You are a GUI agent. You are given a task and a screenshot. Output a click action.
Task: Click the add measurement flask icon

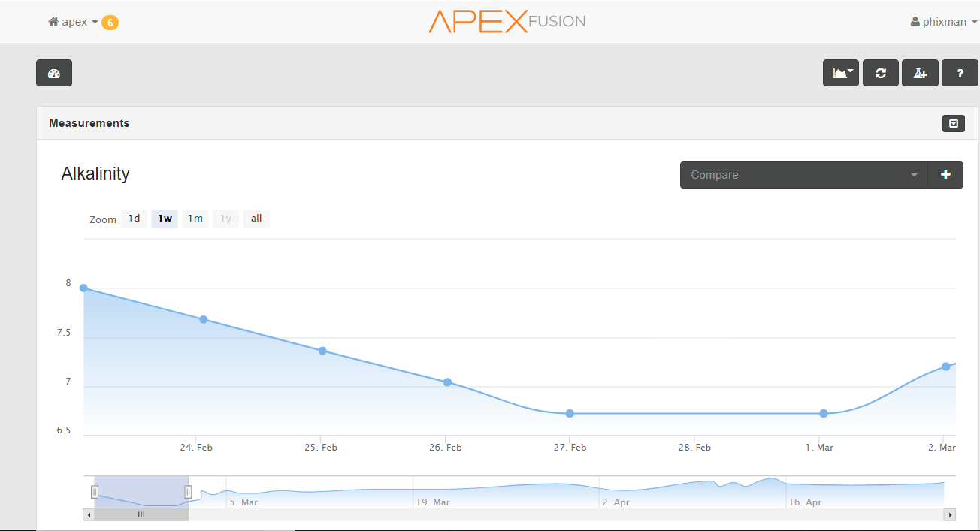click(x=920, y=73)
